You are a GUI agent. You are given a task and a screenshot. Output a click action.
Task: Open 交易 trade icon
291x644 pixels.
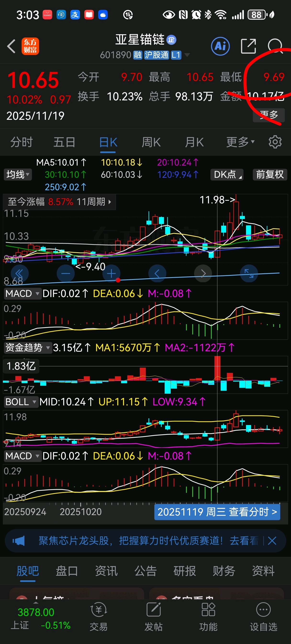pos(99,617)
